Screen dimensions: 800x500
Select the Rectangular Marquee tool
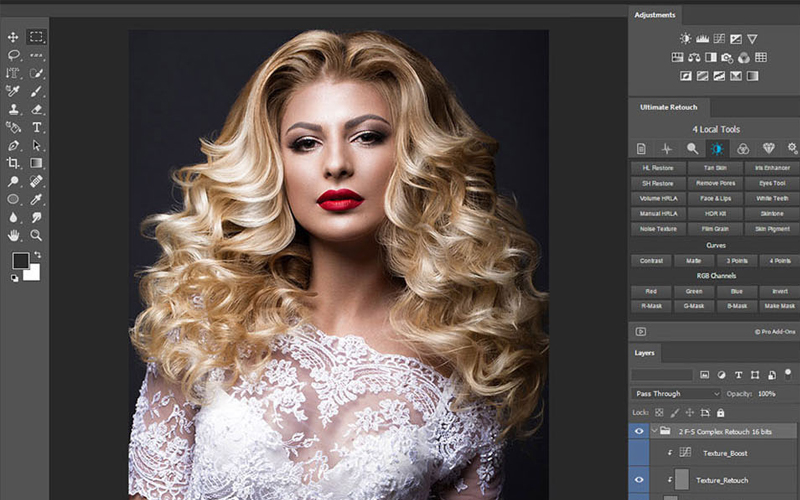pyautogui.click(x=36, y=37)
